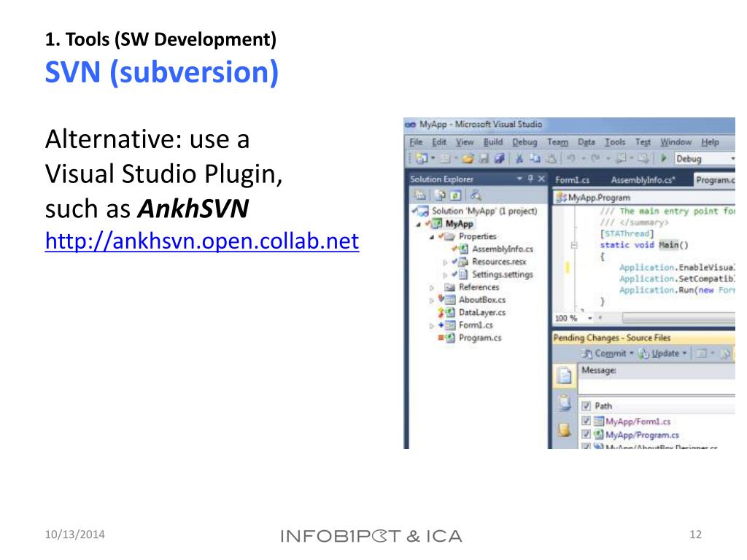
Task: Select the Source Files view icon
Action: [565, 376]
